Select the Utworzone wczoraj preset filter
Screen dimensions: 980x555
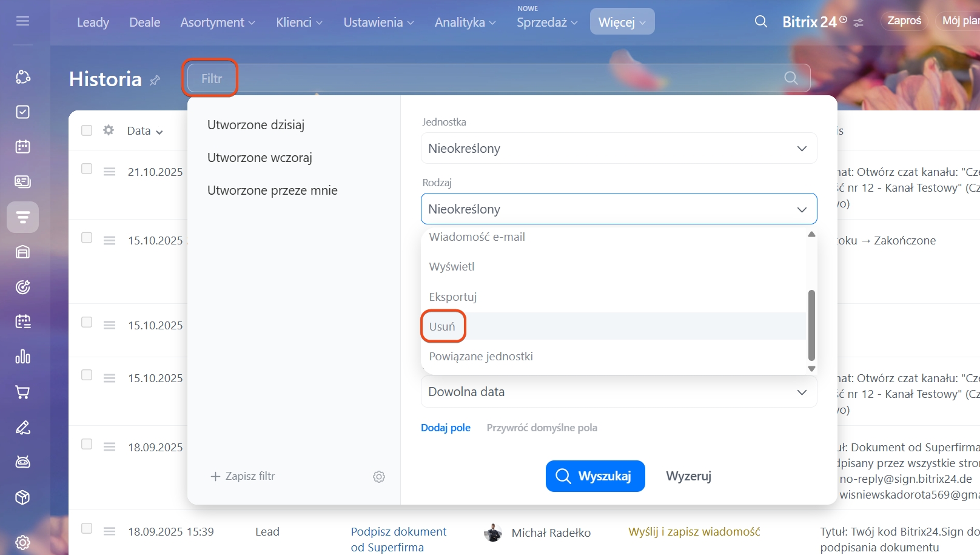pos(260,158)
